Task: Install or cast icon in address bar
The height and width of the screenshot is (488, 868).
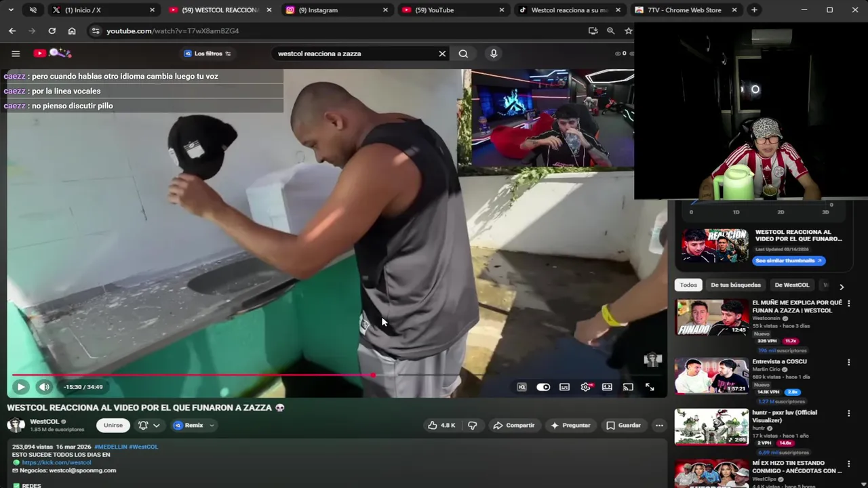Action: click(593, 30)
